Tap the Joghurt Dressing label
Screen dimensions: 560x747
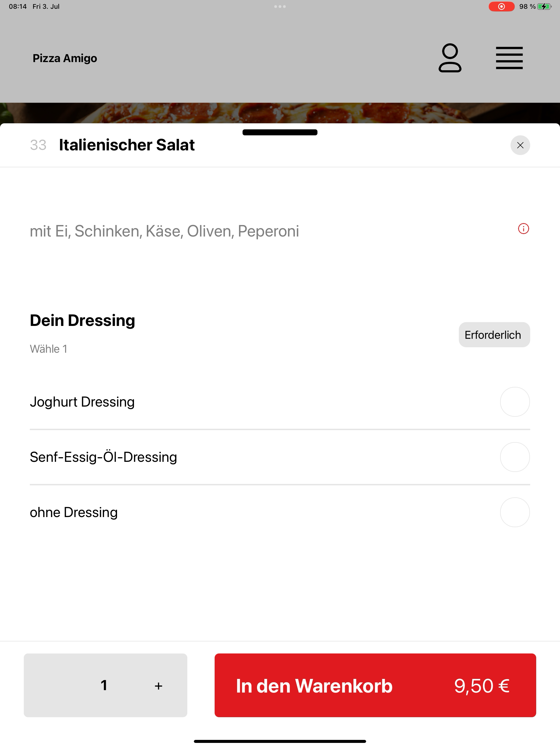pyautogui.click(x=82, y=402)
